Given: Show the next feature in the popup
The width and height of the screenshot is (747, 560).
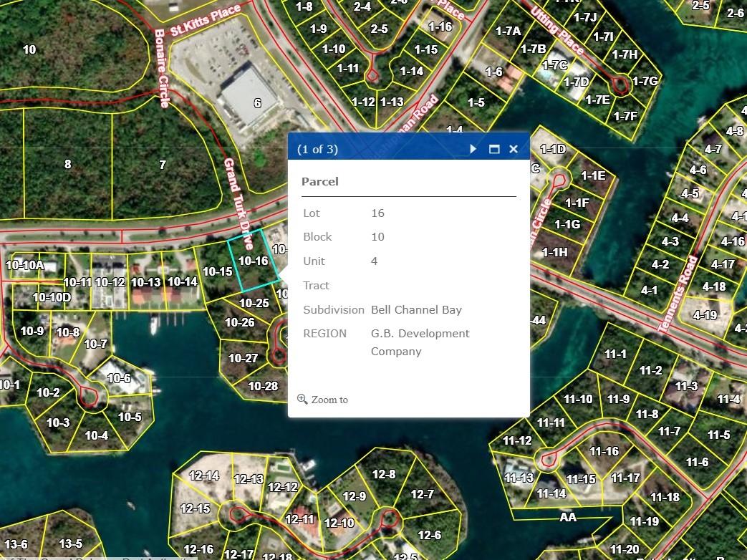Looking at the screenshot, I should (473, 149).
